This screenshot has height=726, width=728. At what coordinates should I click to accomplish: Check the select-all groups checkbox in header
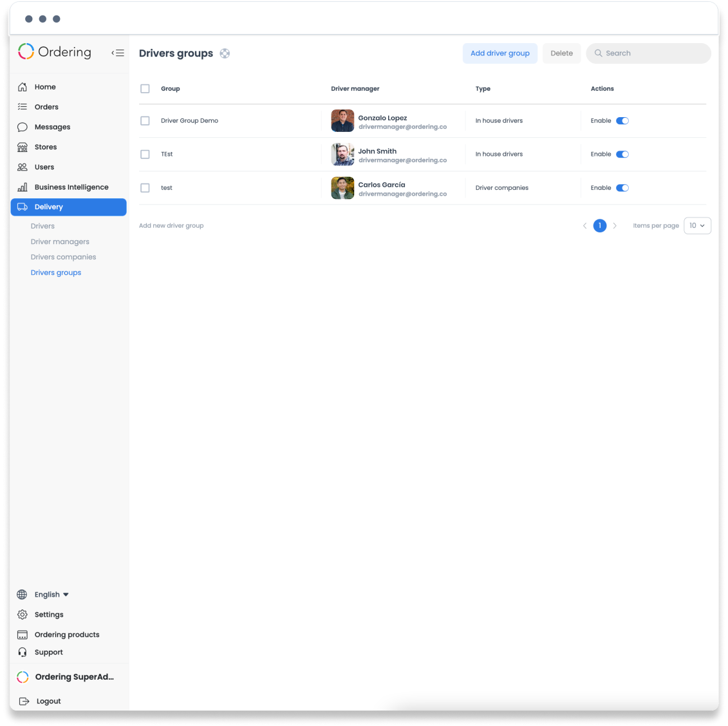point(145,89)
